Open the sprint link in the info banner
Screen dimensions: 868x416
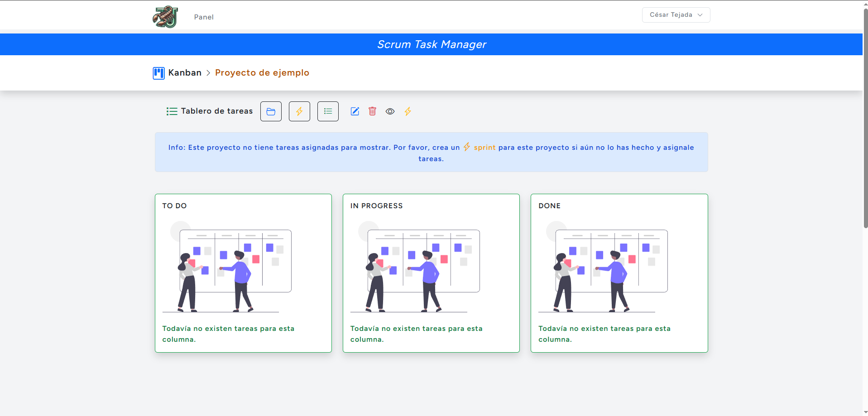tap(484, 147)
